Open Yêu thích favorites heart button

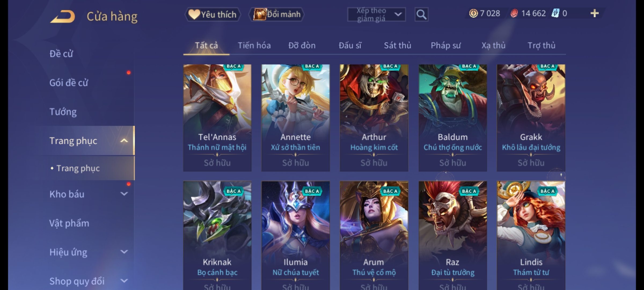click(x=213, y=15)
